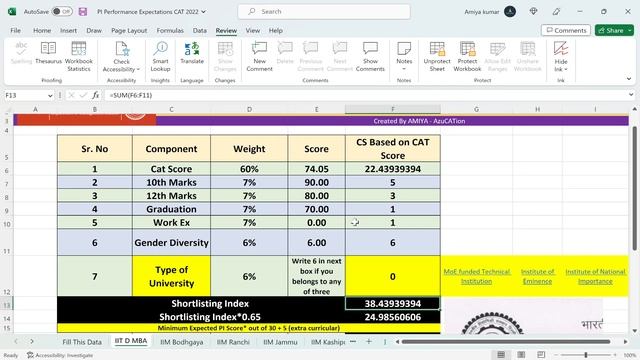Select the Shortlisting Index value 38.43939394

coord(393,304)
